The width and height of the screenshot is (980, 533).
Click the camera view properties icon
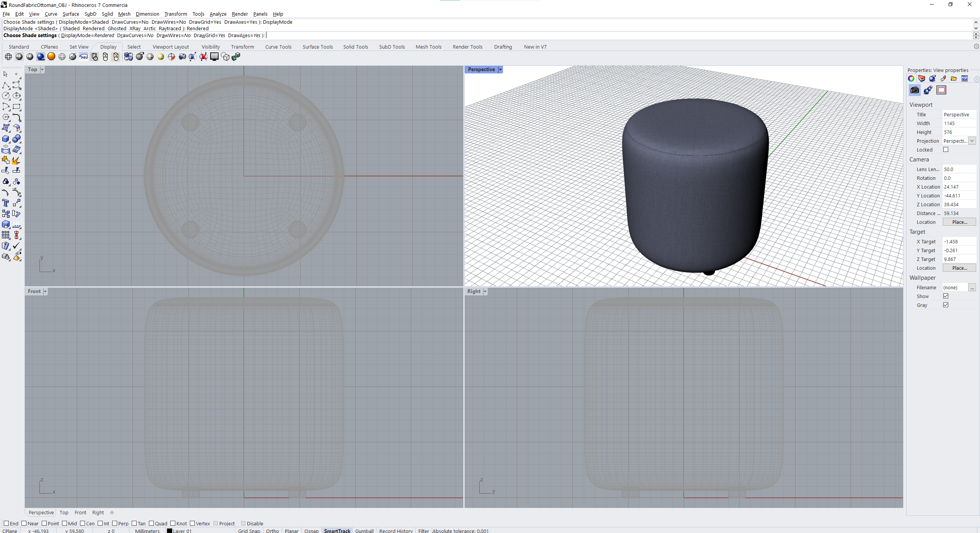click(x=915, y=90)
